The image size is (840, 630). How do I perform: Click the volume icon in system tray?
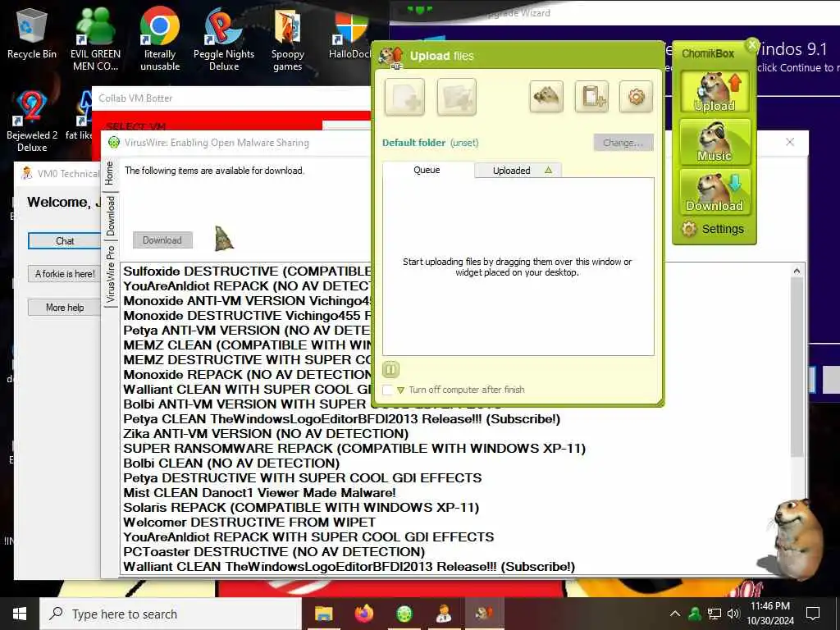click(733, 614)
